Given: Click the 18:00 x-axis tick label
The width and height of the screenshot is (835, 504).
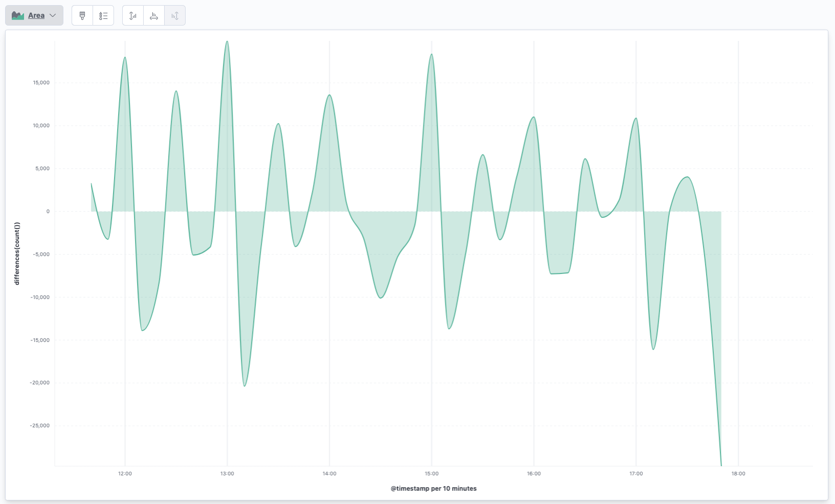Looking at the screenshot, I should point(738,474).
